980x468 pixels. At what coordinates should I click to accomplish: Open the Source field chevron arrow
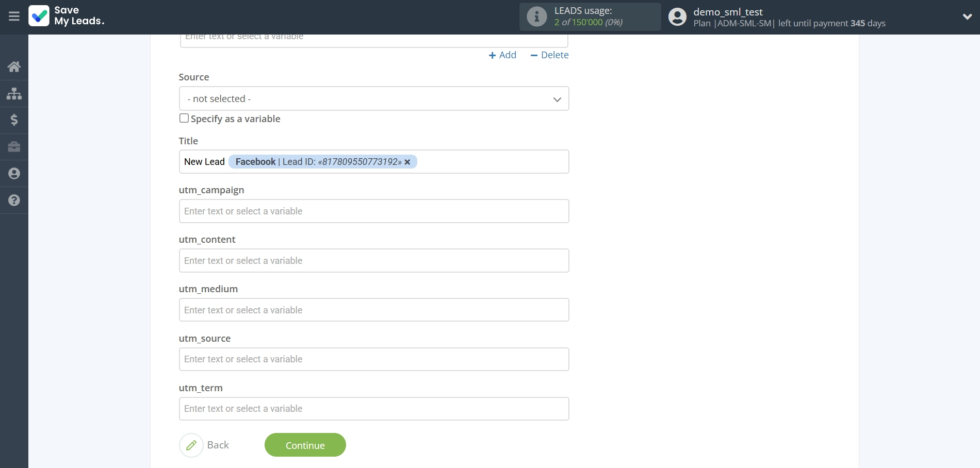click(x=557, y=99)
